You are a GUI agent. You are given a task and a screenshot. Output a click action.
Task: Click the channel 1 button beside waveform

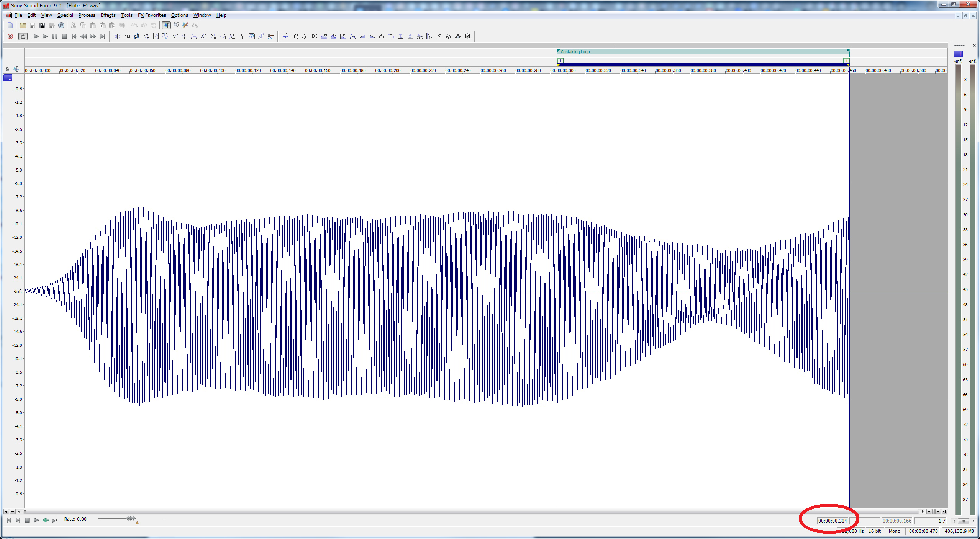8,78
